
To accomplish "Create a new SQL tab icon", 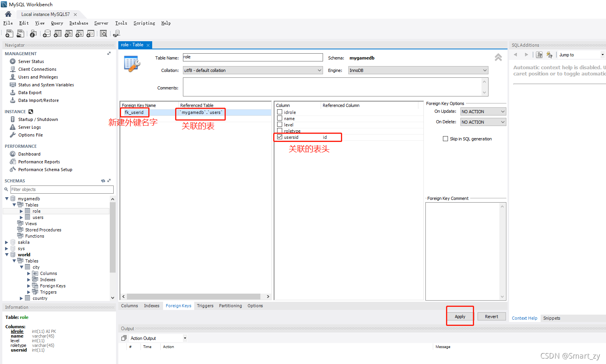I will coord(9,34).
